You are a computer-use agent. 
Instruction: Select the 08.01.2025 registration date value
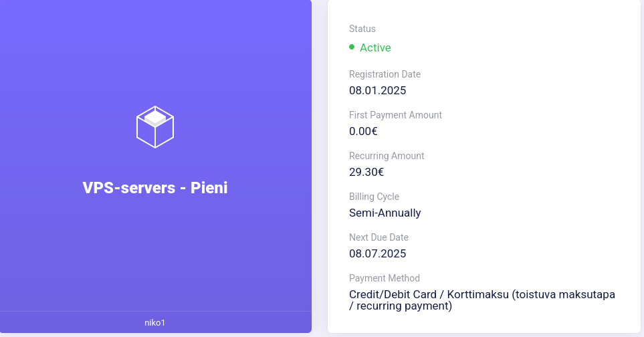point(377,90)
